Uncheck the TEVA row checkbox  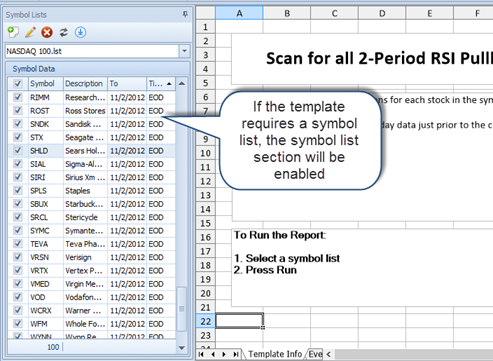[x=18, y=244]
